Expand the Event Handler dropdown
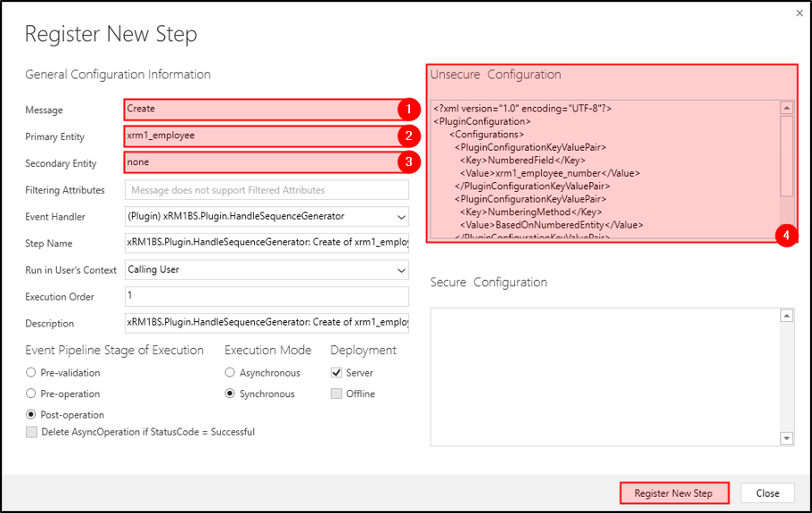 (398, 216)
